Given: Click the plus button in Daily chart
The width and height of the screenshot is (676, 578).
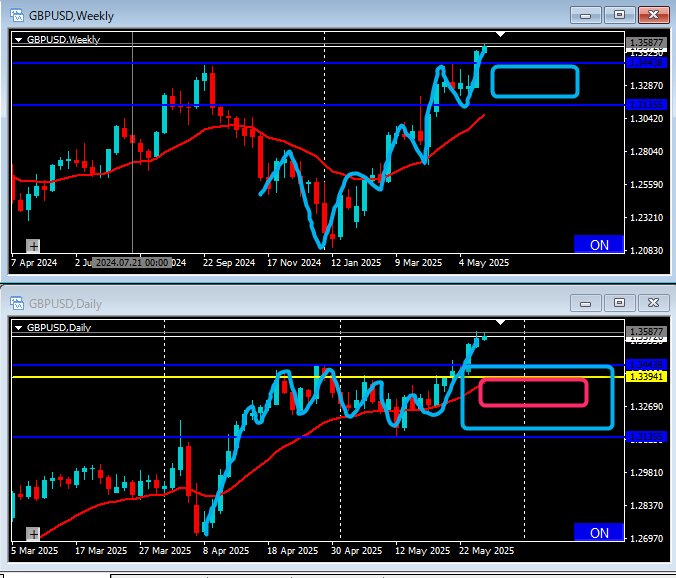Looking at the screenshot, I should point(33,534).
